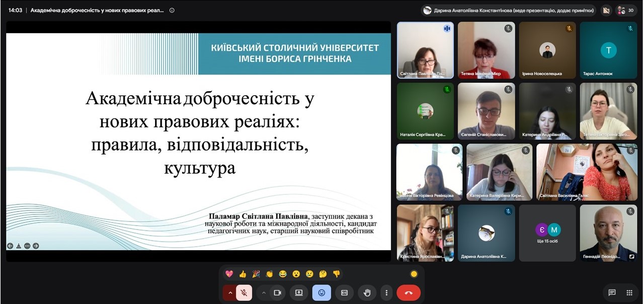Click the presenter name Дарина Анатоліївна Константінова pill
The image size is (644, 304).
click(509, 10)
